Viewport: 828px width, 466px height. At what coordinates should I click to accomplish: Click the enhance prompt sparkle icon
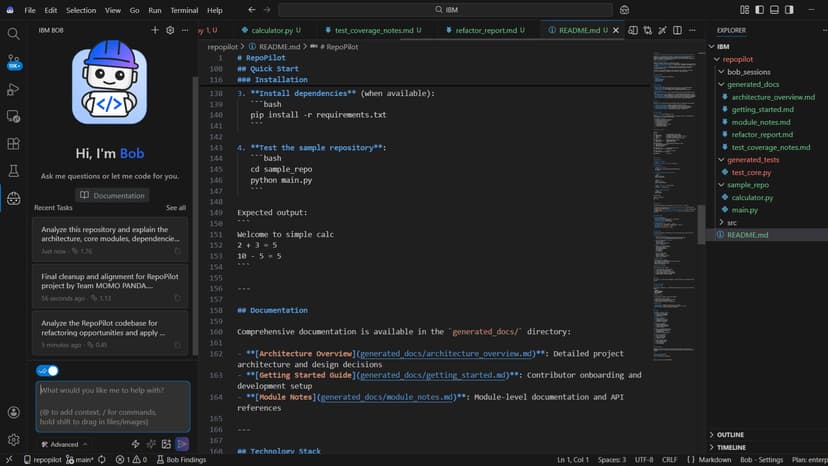(151, 444)
